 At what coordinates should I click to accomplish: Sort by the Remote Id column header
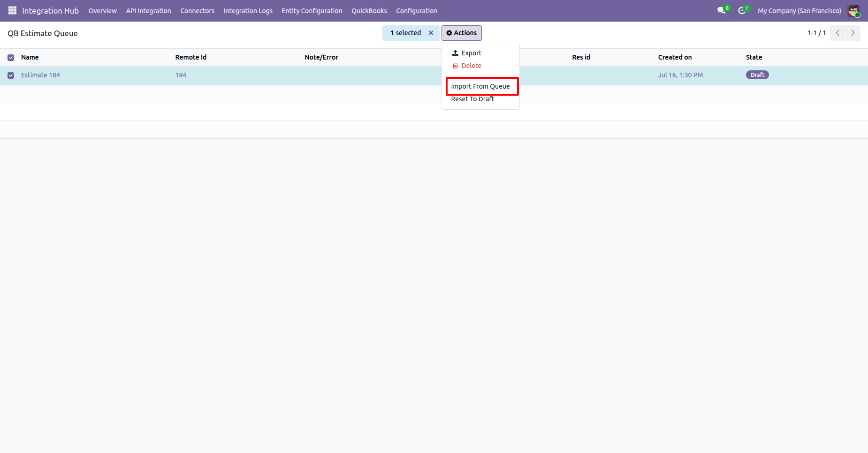point(191,57)
